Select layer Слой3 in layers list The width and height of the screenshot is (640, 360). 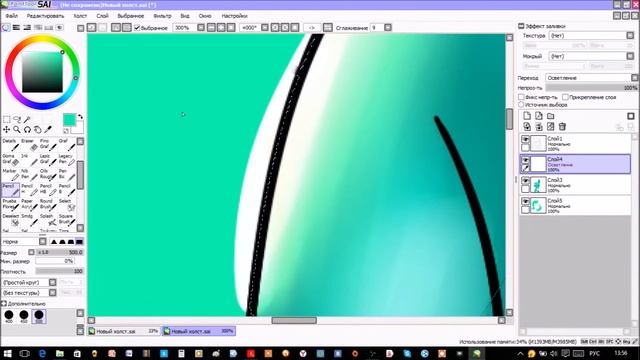[575, 184]
